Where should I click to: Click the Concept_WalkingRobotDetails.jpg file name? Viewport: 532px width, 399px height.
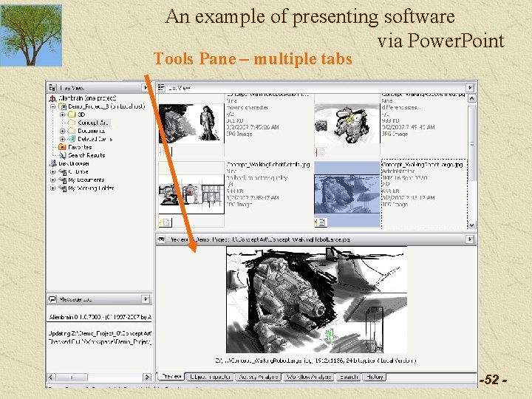268,165
